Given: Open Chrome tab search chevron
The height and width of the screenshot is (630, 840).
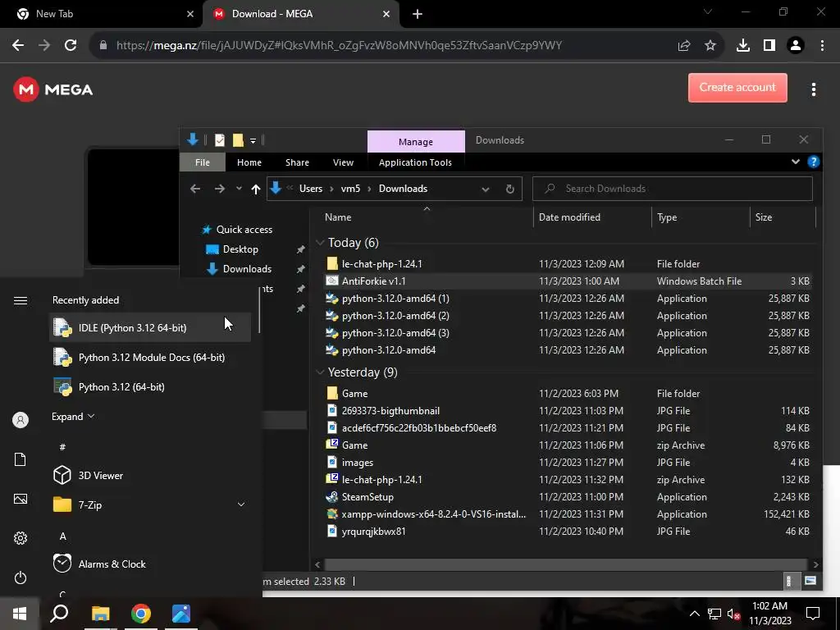Looking at the screenshot, I should [x=708, y=11].
